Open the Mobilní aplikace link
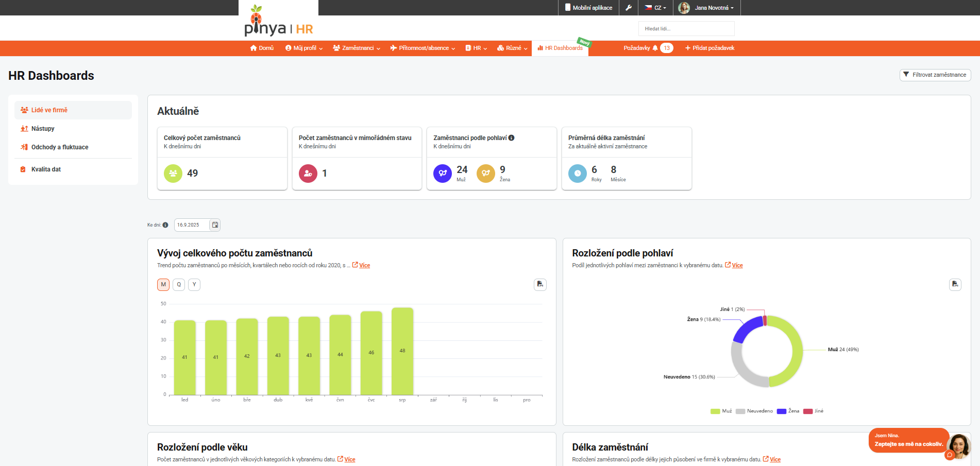Viewport: 980px width, 466px height. pos(588,8)
